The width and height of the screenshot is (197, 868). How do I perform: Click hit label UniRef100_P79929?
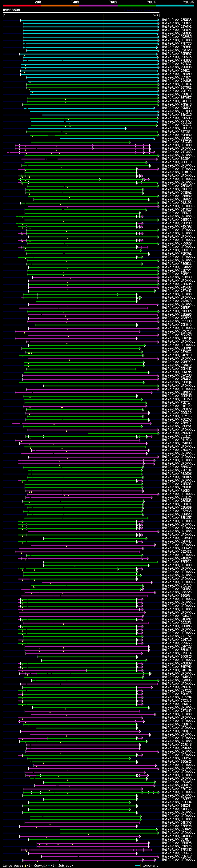[x=177, y=243]
